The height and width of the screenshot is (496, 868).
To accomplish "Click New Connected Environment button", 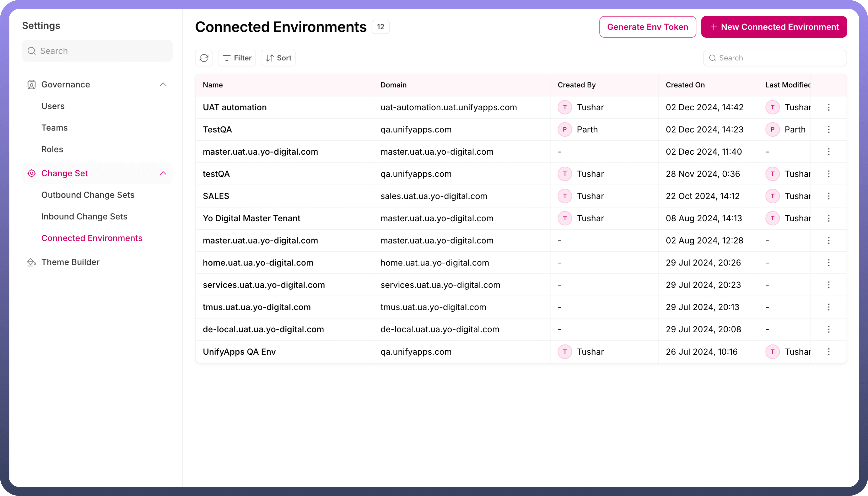I will click(x=774, y=27).
